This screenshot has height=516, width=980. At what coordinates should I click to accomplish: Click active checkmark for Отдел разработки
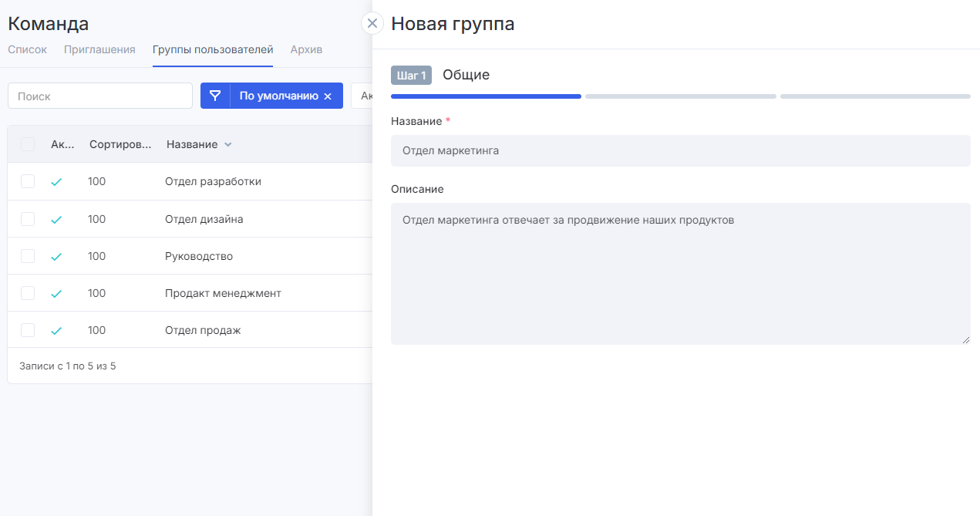point(56,182)
